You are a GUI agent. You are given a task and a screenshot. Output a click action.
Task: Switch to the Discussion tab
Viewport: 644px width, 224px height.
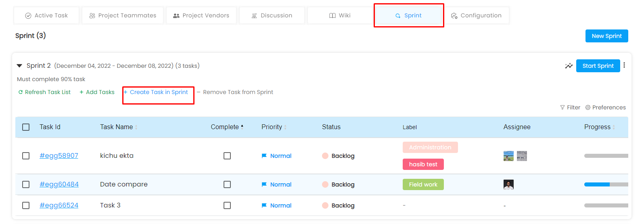[x=272, y=15]
